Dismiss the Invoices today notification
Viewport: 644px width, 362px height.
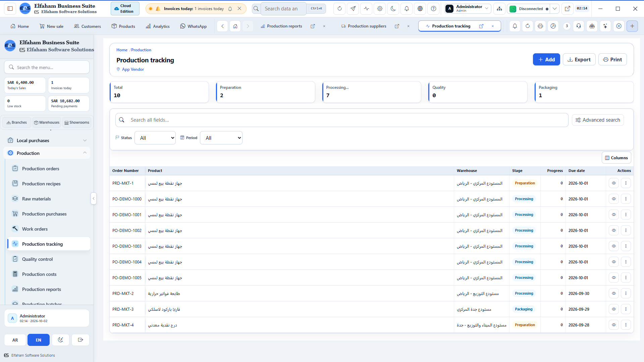pos(239,9)
